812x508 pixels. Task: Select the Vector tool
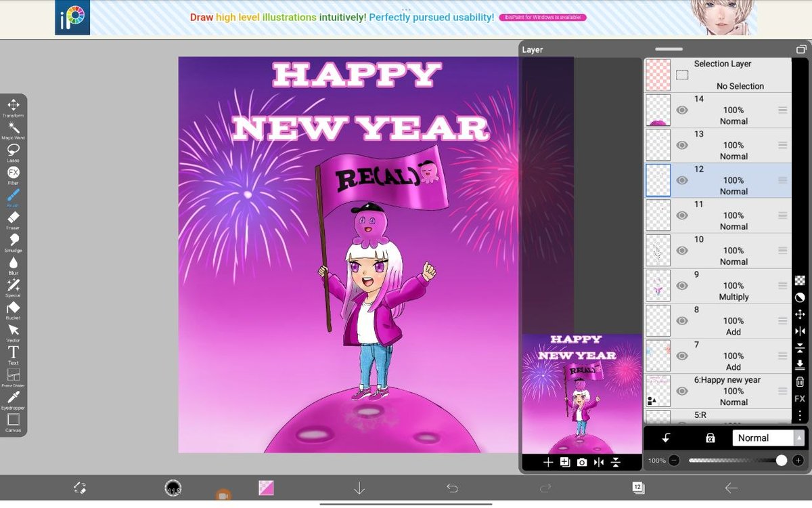13,332
